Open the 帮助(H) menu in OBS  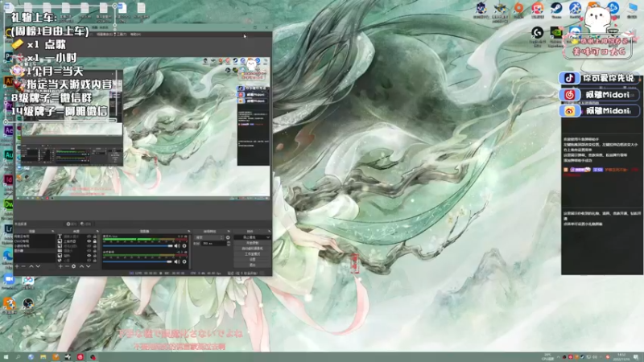[135, 35]
